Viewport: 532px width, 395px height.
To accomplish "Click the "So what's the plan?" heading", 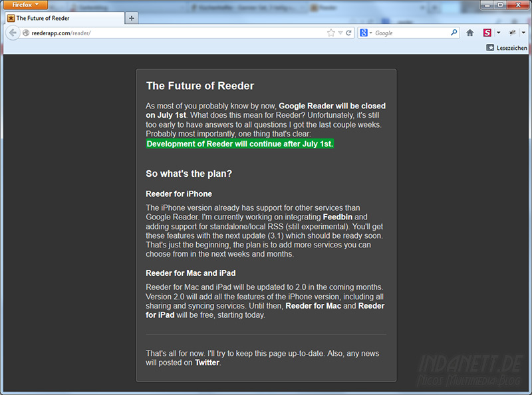I will (189, 174).
